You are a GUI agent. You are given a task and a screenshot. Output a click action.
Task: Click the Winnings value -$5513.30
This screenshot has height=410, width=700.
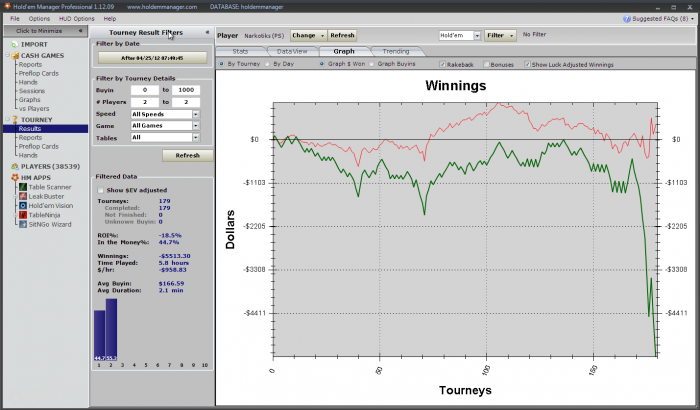(175, 256)
